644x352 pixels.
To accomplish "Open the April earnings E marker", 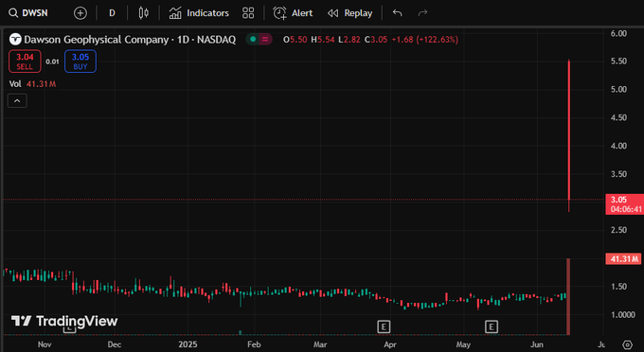I will 384,326.
